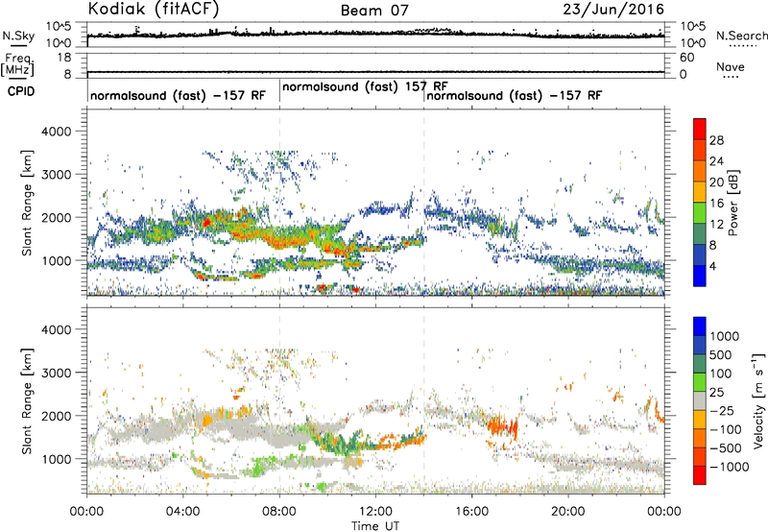Click the "Beam 07" heading
768x532 pixels.
(x=374, y=11)
